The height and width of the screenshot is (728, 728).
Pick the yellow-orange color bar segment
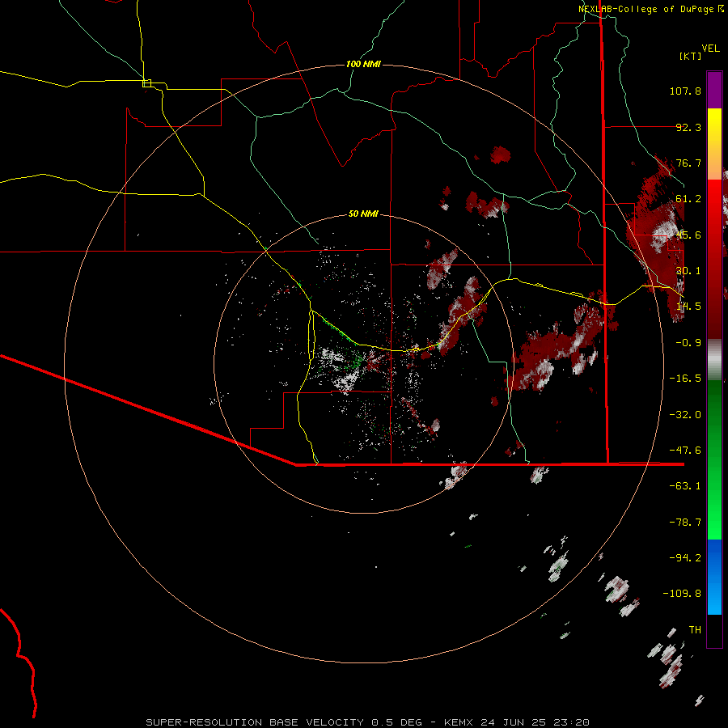[714, 144]
